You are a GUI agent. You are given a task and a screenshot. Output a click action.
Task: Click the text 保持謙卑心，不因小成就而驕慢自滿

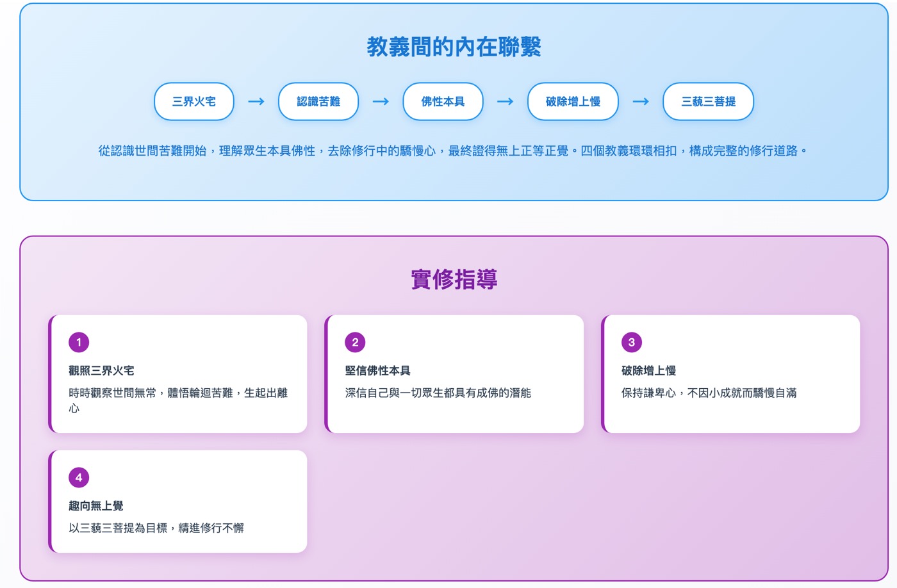pos(709,393)
